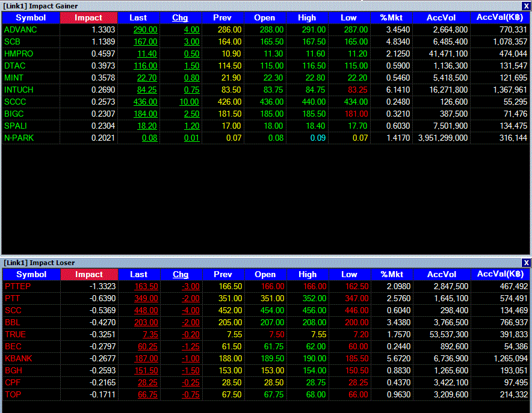Click AccVol header in Impact Gainer
This screenshot has width=532, height=413.
click(441, 17)
